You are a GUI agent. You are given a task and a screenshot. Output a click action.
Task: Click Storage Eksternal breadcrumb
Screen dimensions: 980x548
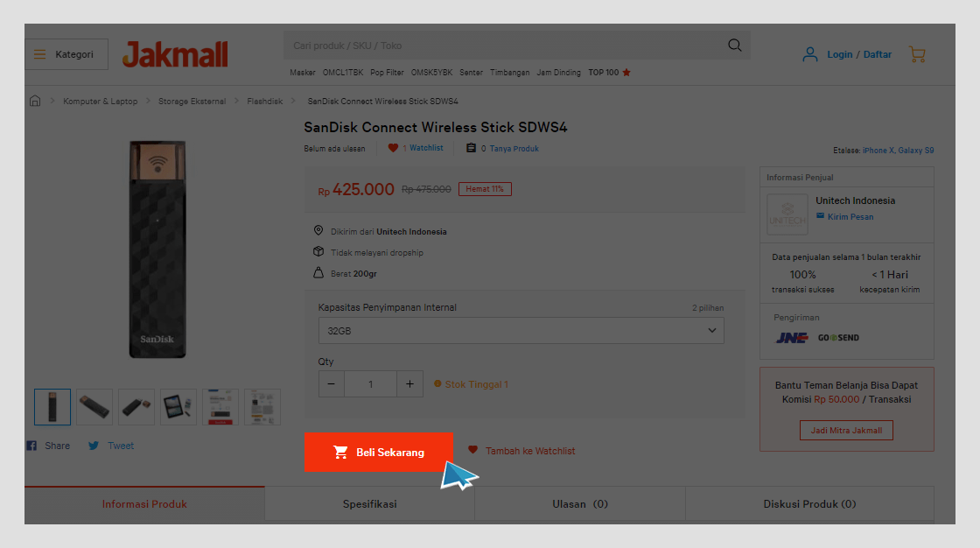coord(192,101)
